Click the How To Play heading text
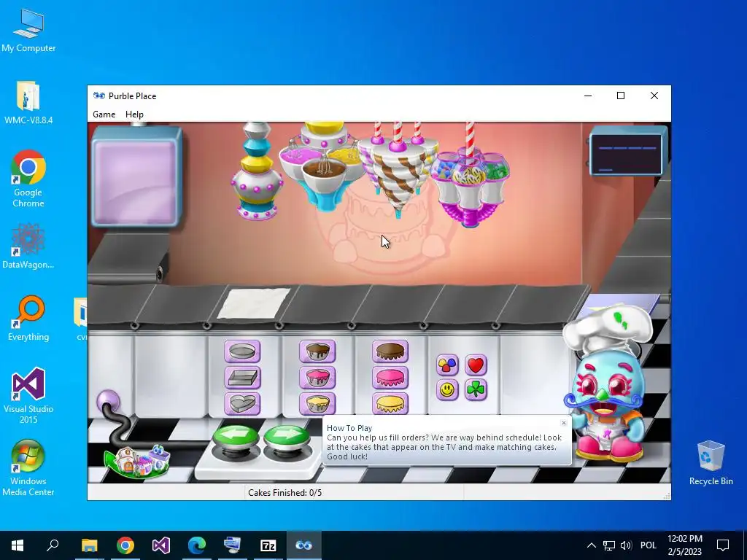747x560 pixels. tap(349, 428)
